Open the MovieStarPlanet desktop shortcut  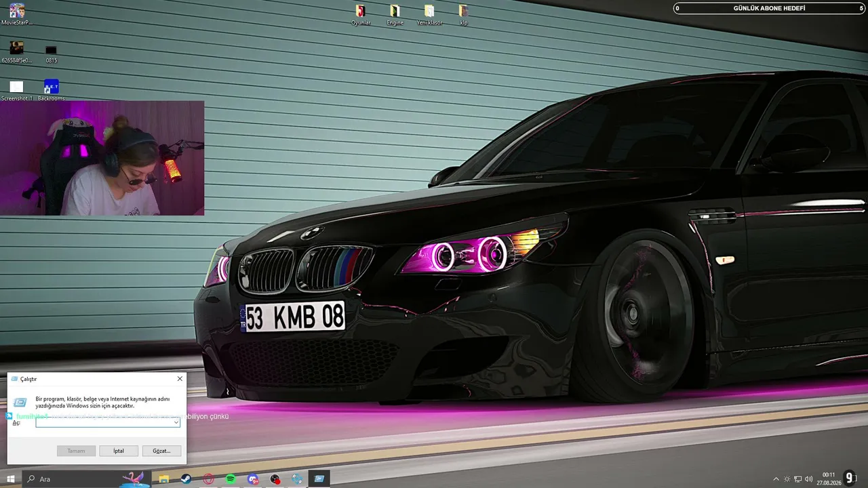[x=17, y=14]
